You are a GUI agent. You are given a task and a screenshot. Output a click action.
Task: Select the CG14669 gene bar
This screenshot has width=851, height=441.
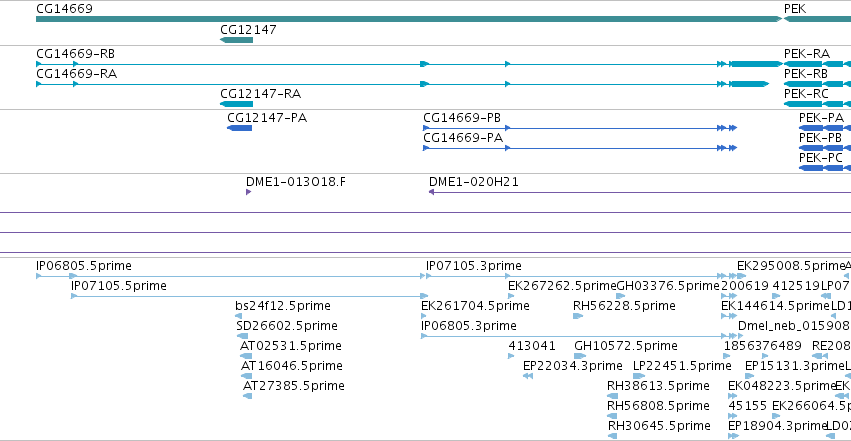(409, 19)
